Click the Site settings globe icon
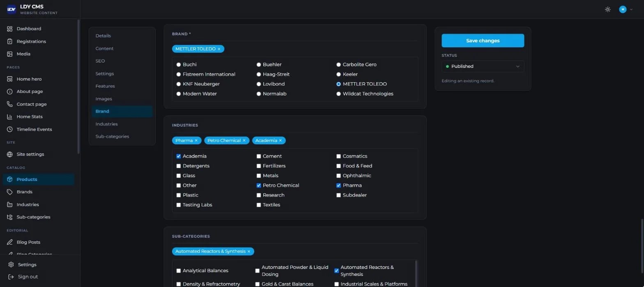 point(10,155)
